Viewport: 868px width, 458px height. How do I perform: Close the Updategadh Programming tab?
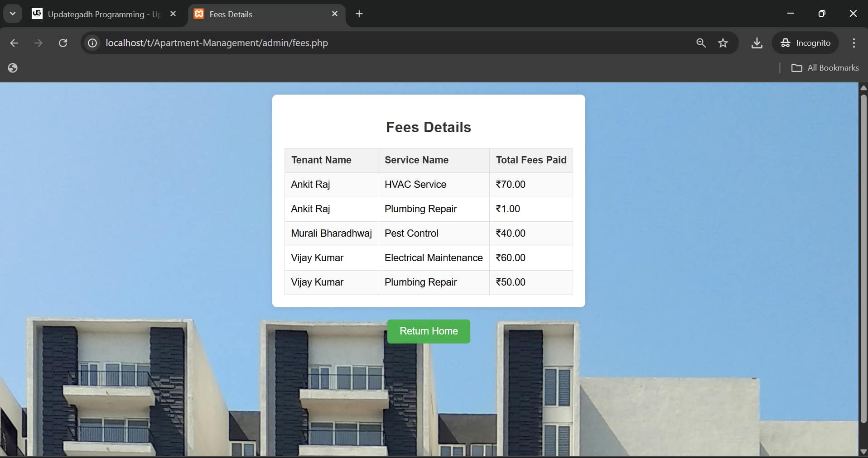pyautogui.click(x=173, y=14)
